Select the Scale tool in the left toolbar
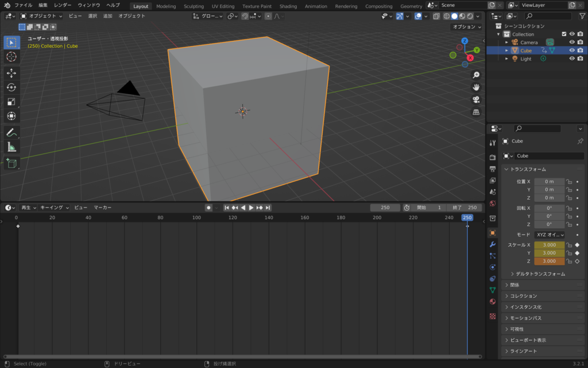The image size is (588, 368). point(11,102)
